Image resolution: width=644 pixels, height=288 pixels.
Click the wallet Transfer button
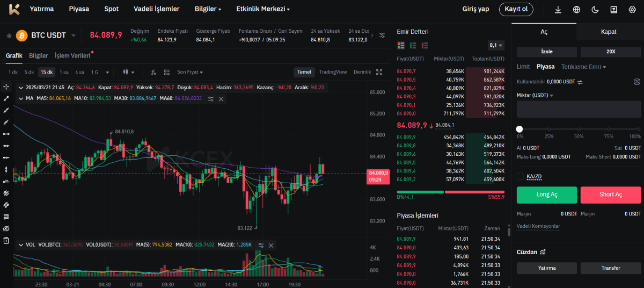[x=611, y=268]
